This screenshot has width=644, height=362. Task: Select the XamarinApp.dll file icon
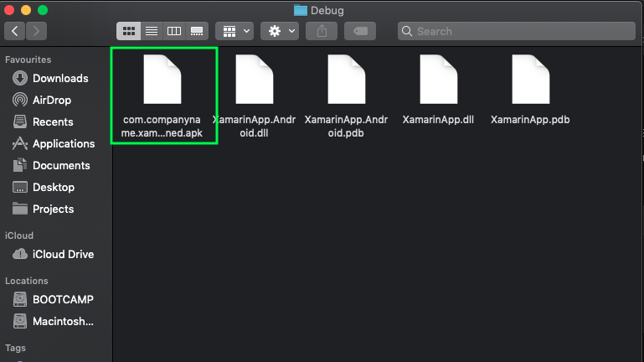[438, 80]
